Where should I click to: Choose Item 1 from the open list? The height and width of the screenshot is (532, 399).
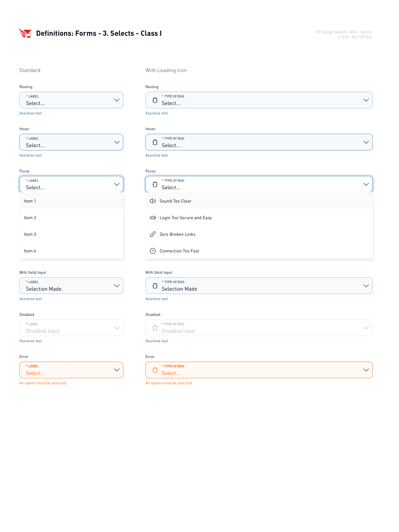pyautogui.click(x=71, y=201)
